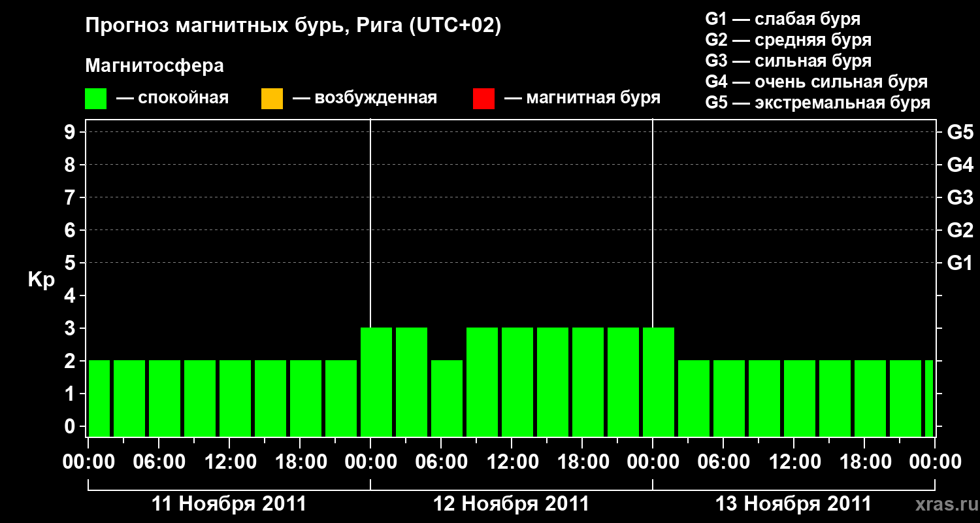Click the right-axis 'G5' tick label
980x523 pixels.
pyautogui.click(x=960, y=133)
